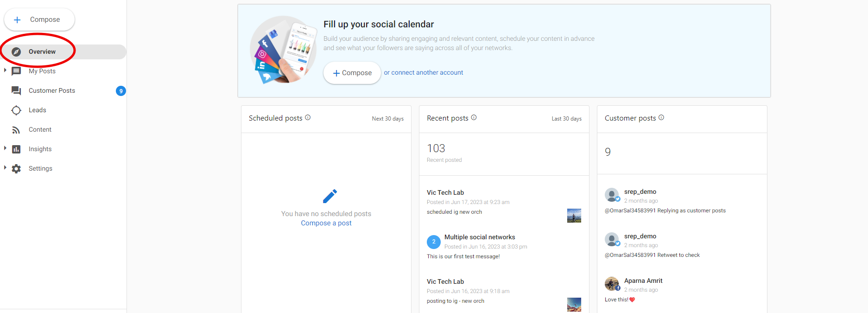Screen dimensions: 868x313
Task: Click the Customer Posts chat icon
Action: point(16,90)
